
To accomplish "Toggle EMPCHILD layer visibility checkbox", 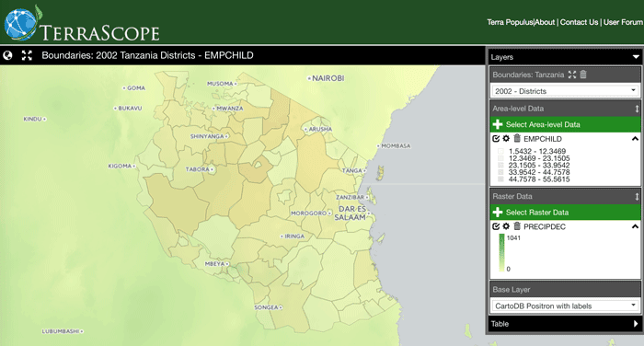I will pyautogui.click(x=496, y=138).
